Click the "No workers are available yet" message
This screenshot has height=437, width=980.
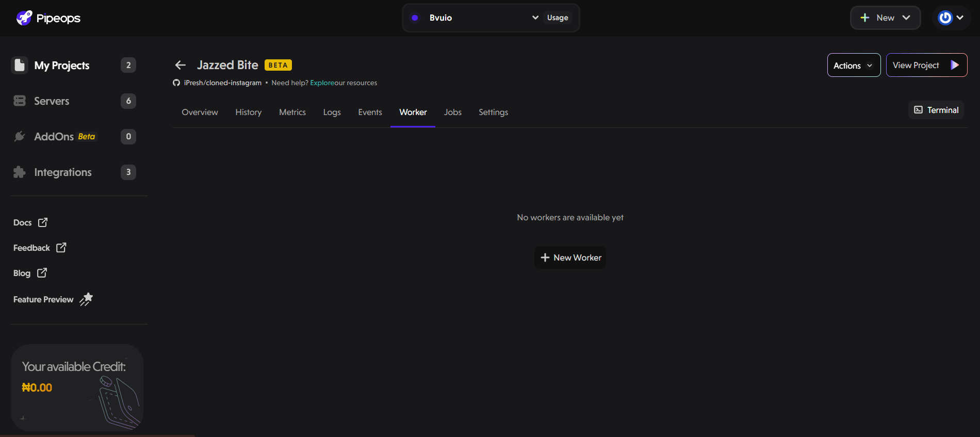pyautogui.click(x=570, y=217)
